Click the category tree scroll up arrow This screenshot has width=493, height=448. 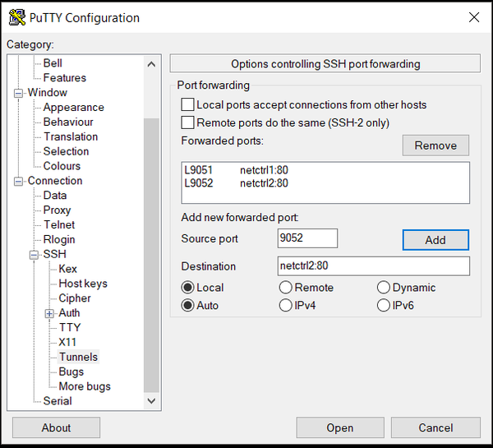(x=151, y=64)
